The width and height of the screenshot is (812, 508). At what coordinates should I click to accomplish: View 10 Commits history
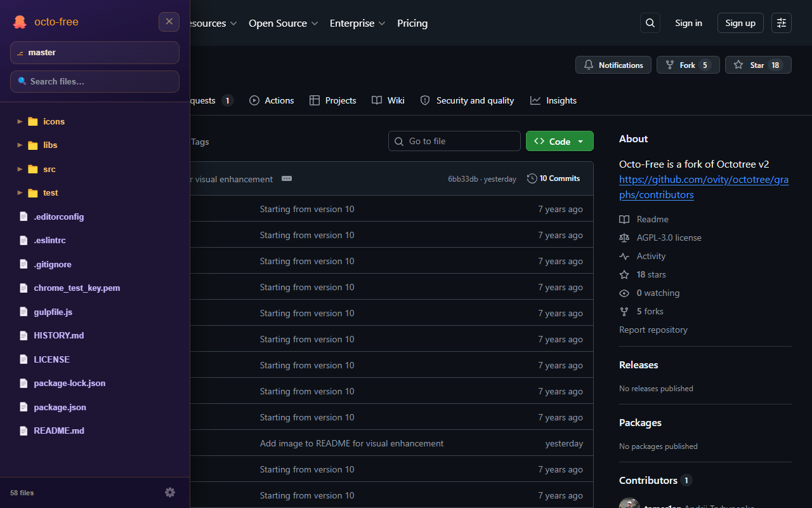point(553,178)
